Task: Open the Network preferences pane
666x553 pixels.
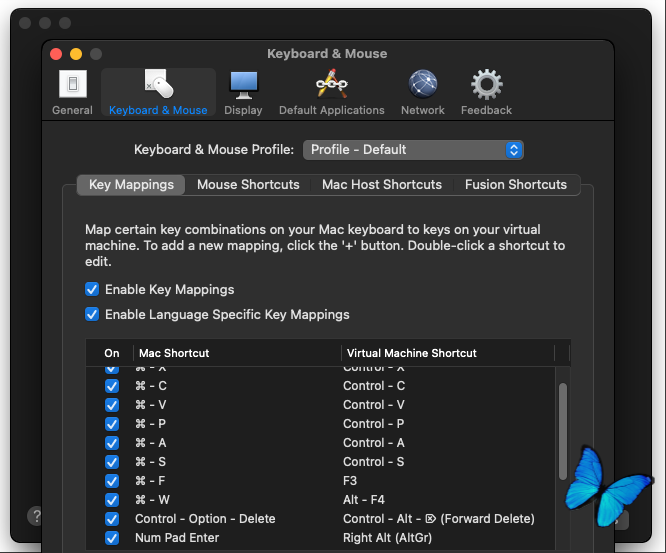Action: 422,92
